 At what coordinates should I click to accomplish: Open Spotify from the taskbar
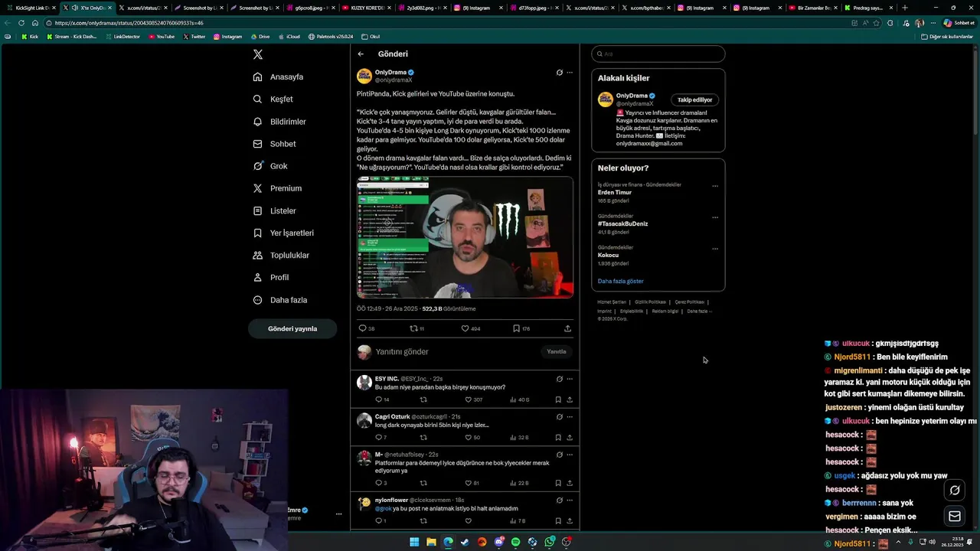click(515, 542)
